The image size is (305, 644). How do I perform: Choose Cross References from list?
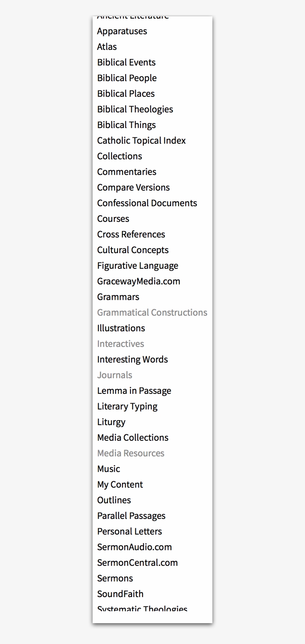131,235
